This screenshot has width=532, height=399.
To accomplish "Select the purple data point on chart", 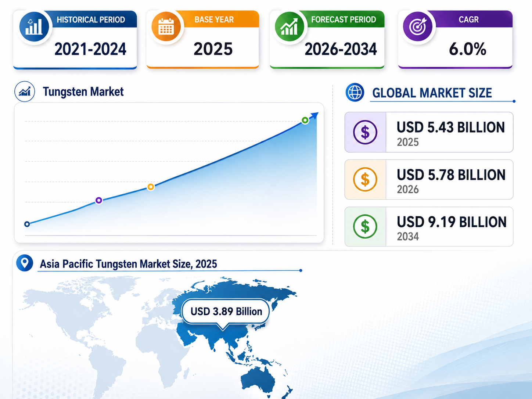I will click(98, 200).
